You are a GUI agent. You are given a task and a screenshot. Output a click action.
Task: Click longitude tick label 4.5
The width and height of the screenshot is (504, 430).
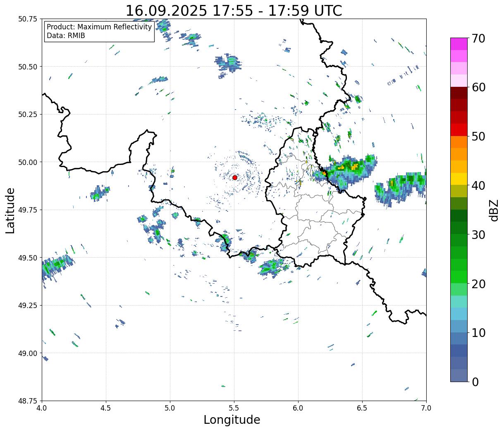(106, 408)
